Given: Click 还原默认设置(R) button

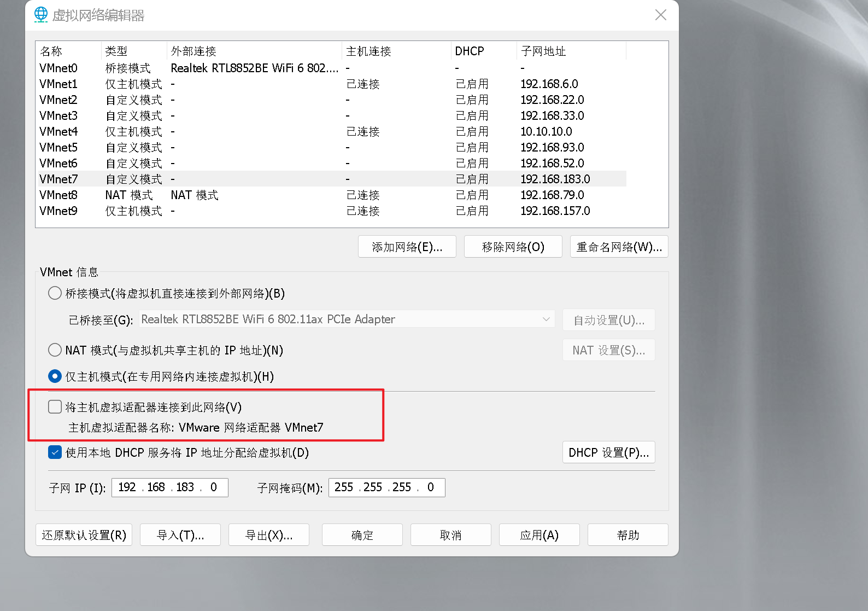Looking at the screenshot, I should coord(84,534).
